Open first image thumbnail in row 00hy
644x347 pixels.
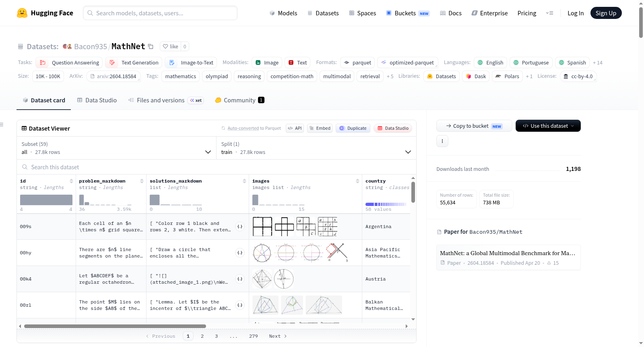[x=262, y=253]
